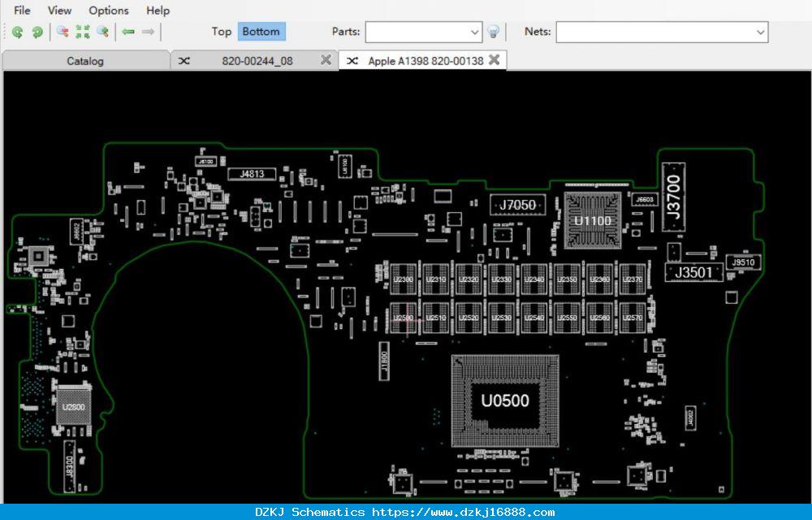812x520 pixels.
Task: Select memory chip U2320
Action: [x=469, y=279]
